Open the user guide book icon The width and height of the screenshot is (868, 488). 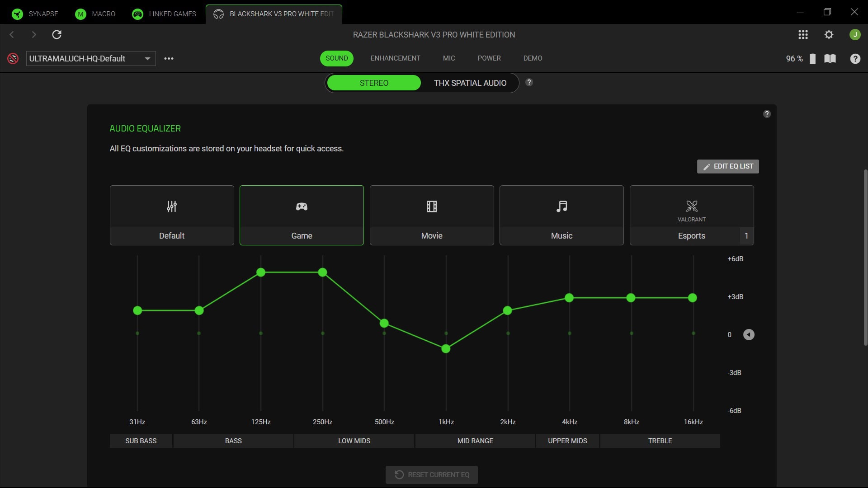click(830, 58)
